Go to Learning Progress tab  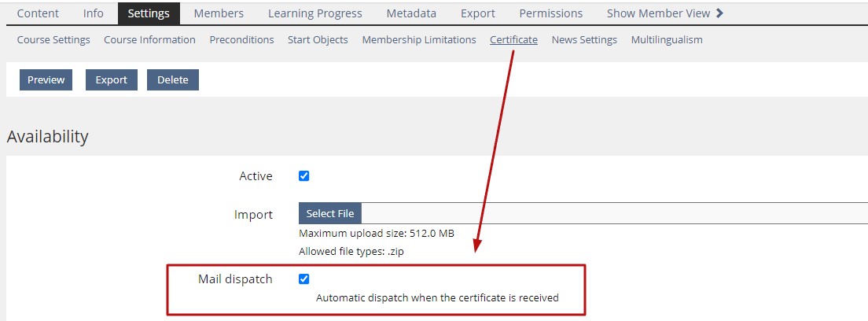(314, 13)
